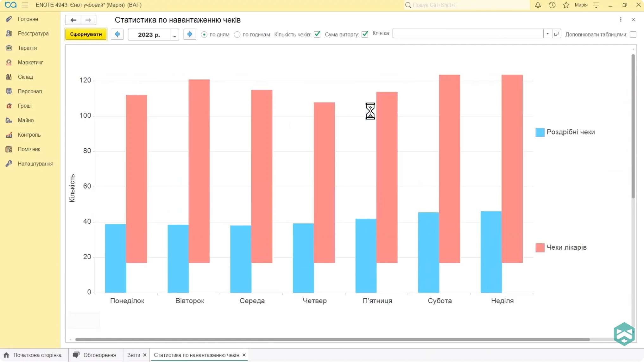
Task: Open the year selector ellipsis
Action: tap(174, 35)
